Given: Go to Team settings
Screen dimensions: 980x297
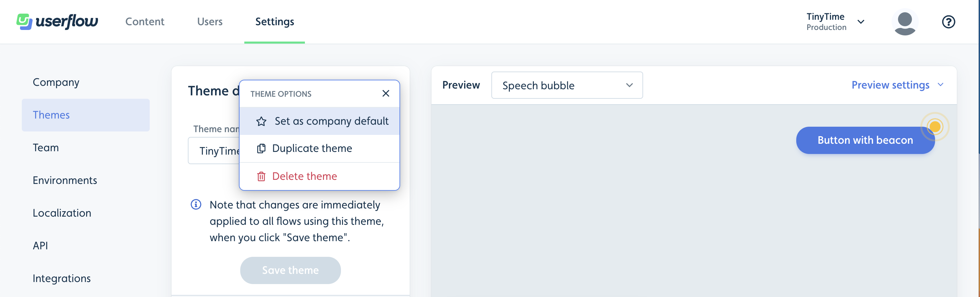Looking at the screenshot, I should click(x=86, y=148).
